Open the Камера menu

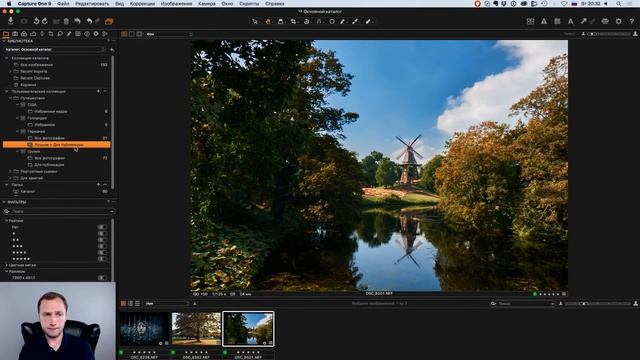(x=207, y=3)
